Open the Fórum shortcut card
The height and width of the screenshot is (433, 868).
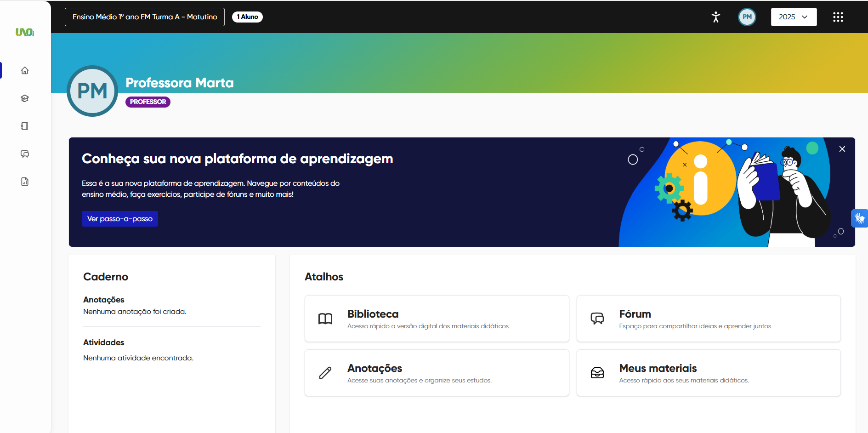(708, 319)
